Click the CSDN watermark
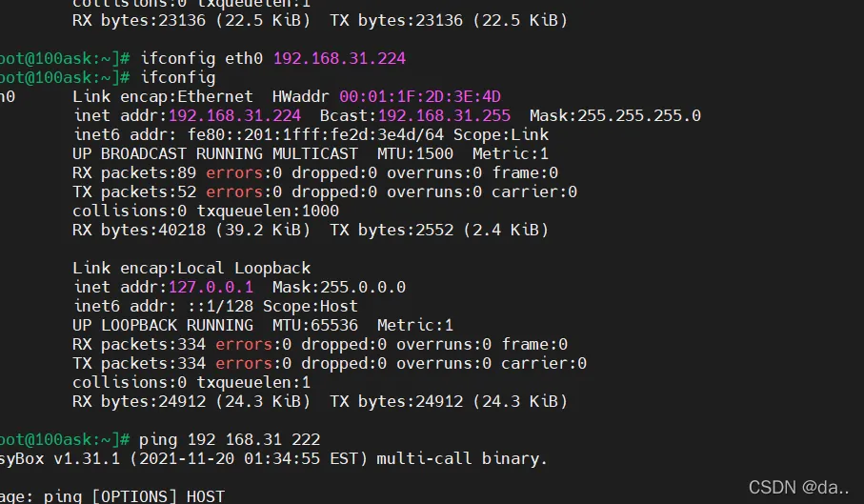Screen dimensions: 864x504 coord(798,487)
